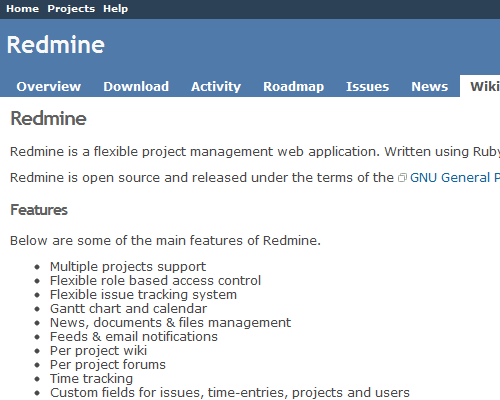Switch to the Download tab
This screenshot has width=500, height=400.
136,87
